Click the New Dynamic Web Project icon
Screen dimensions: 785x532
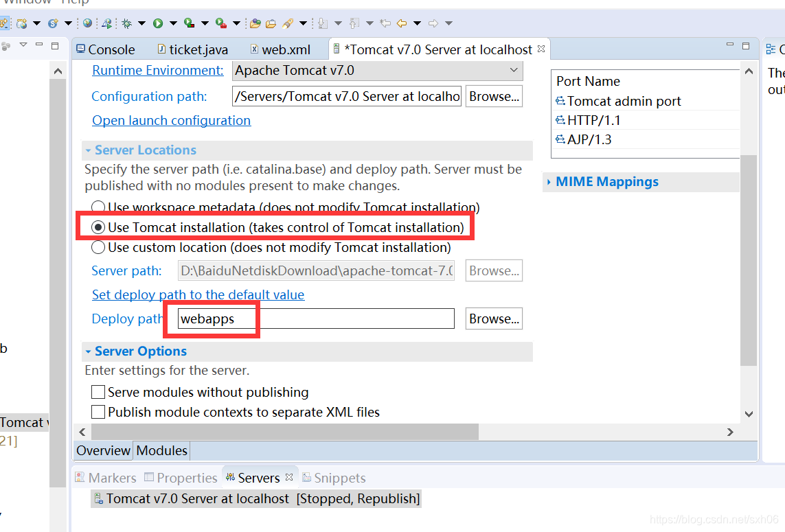[x=21, y=23]
